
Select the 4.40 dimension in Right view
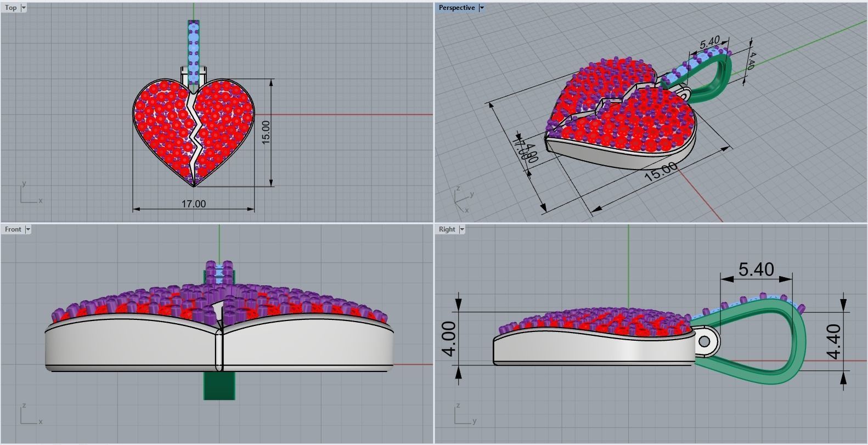tap(834, 341)
